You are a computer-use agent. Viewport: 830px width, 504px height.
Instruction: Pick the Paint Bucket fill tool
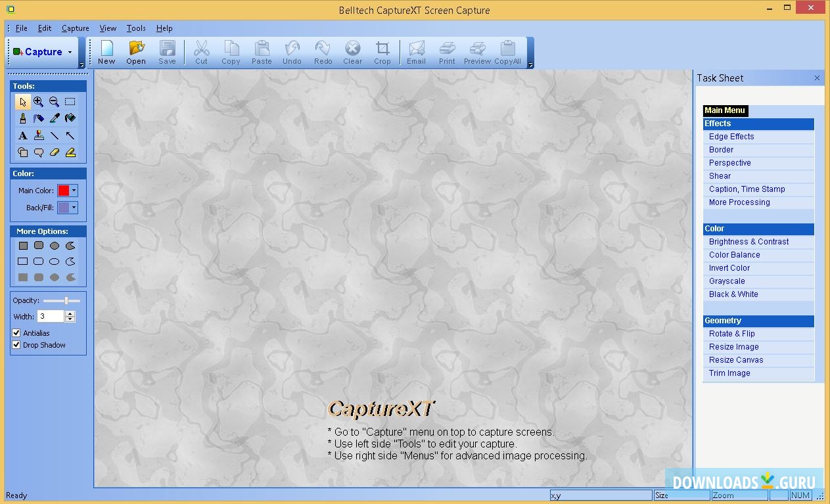tap(70, 118)
